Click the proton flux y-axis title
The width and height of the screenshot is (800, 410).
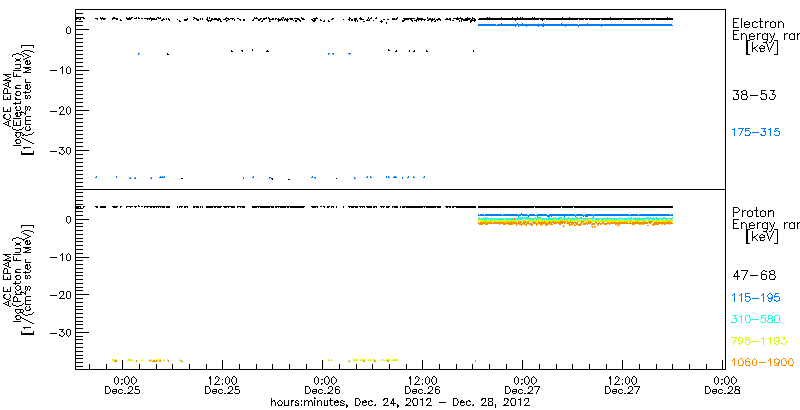pyautogui.click(x=18, y=279)
